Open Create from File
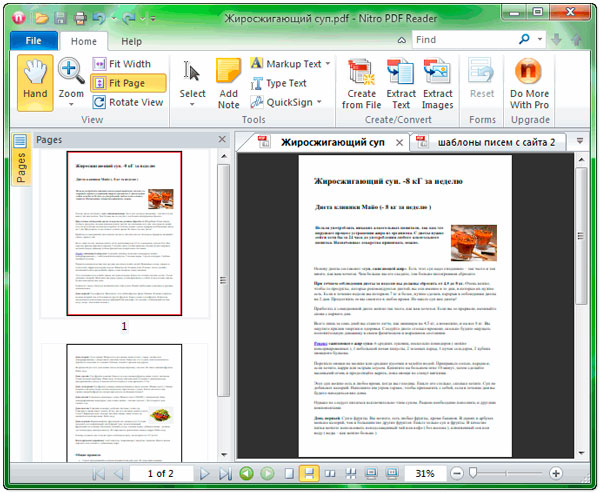 click(x=360, y=82)
